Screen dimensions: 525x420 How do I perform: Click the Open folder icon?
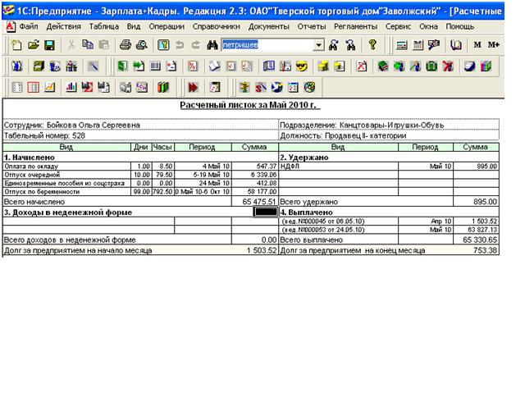34,44
